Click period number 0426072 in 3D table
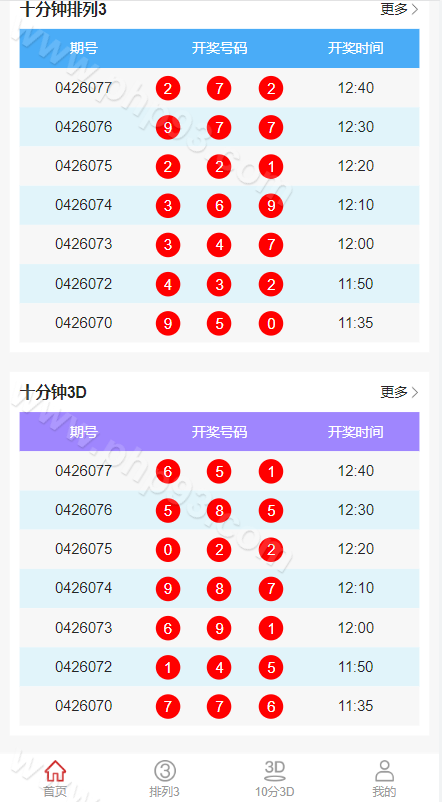This screenshot has width=442, height=802. [83, 667]
